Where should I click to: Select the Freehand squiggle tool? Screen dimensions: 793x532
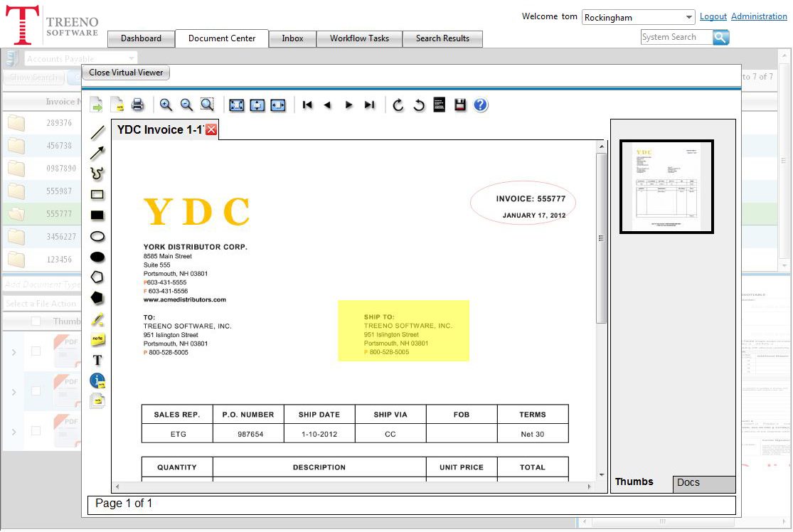[97, 174]
